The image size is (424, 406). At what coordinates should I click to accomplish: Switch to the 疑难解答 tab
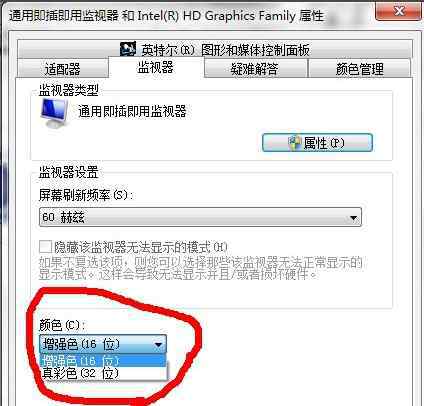click(x=255, y=69)
